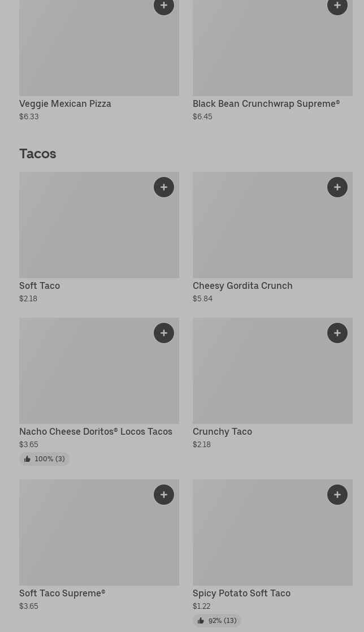Click the 100% (3) rating badge

pyautogui.click(x=45, y=459)
